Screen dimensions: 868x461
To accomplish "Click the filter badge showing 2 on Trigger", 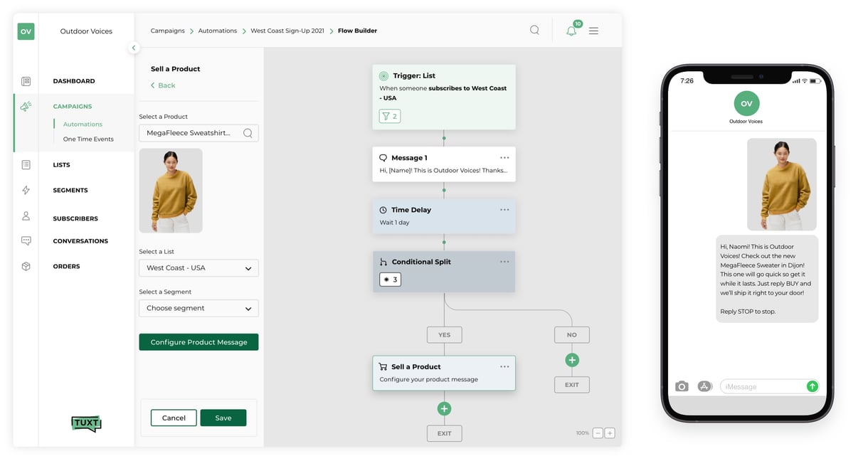I will pos(390,116).
